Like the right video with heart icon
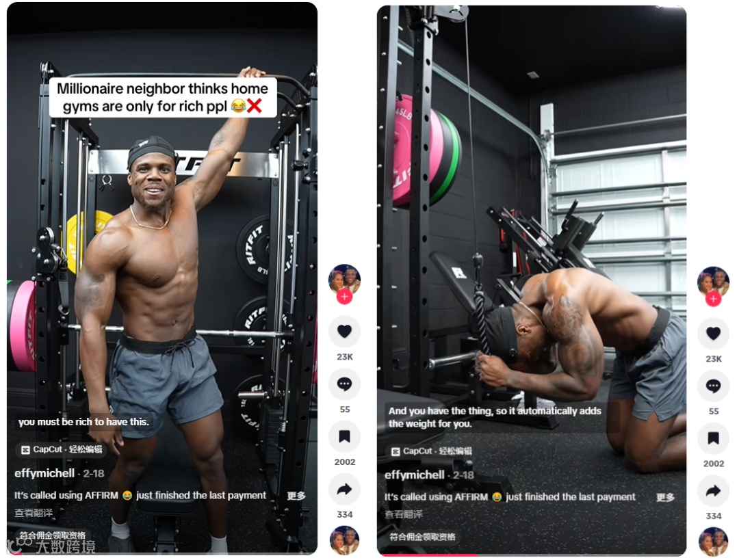739x560 pixels. coord(713,334)
